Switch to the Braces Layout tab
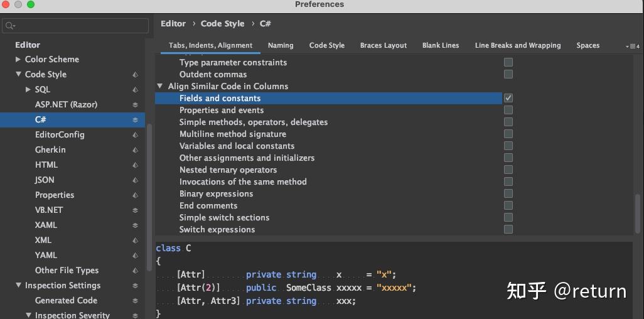 (383, 45)
